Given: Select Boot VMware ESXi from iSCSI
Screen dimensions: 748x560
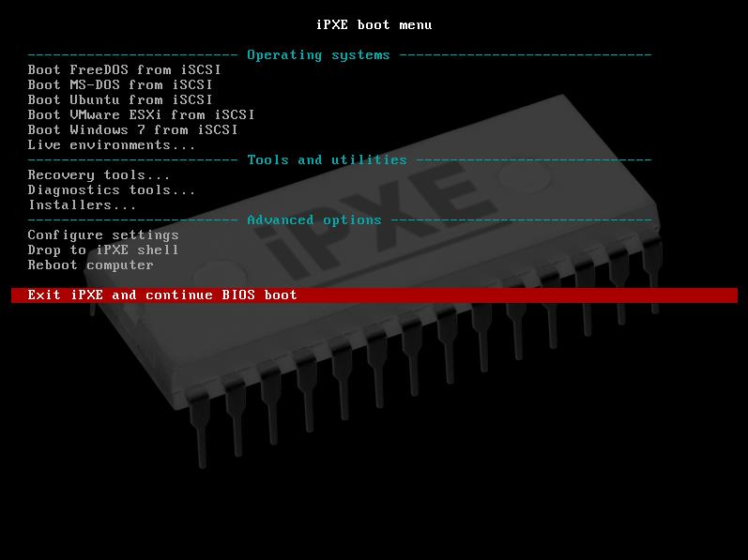Looking at the screenshot, I should (141, 114).
